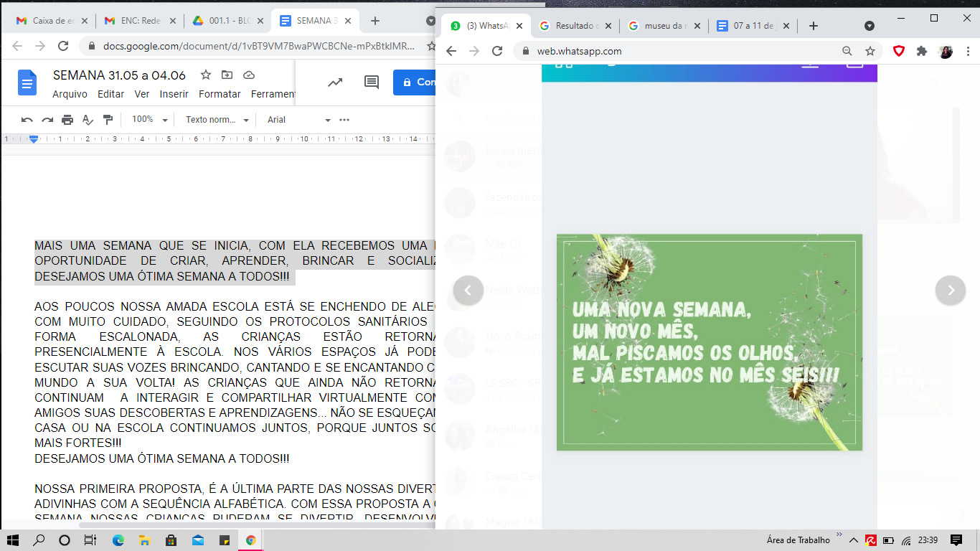The image size is (980, 551).
Task: Click the docs.google.com address bar
Action: (x=258, y=46)
